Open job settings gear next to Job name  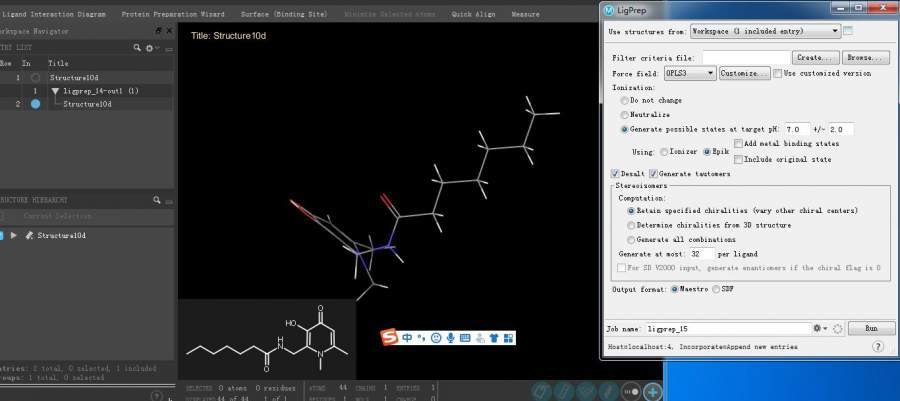click(819, 328)
